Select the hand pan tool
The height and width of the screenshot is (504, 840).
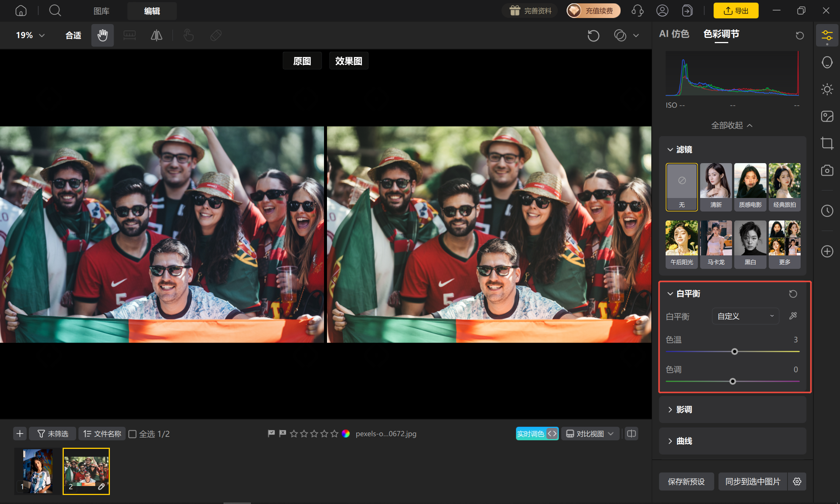(102, 35)
